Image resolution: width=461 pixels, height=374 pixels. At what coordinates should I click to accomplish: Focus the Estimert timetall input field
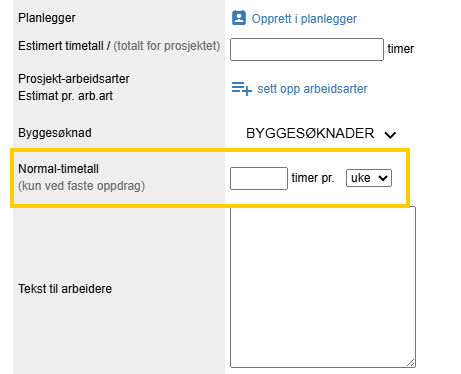pos(307,49)
